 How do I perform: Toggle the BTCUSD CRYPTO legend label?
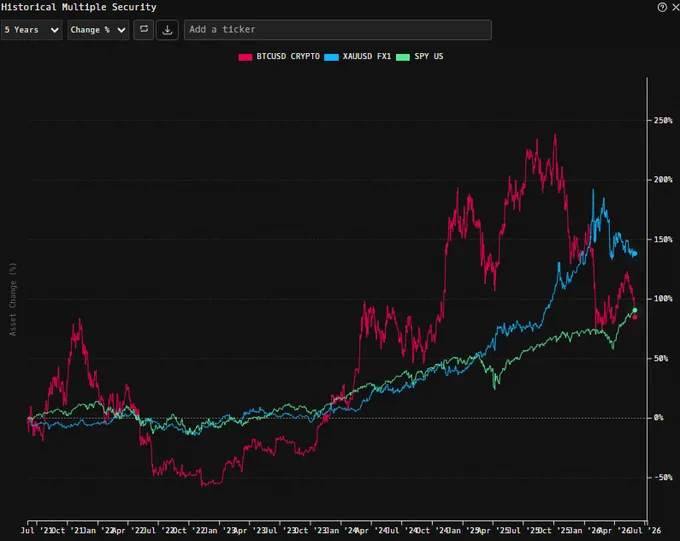288,56
